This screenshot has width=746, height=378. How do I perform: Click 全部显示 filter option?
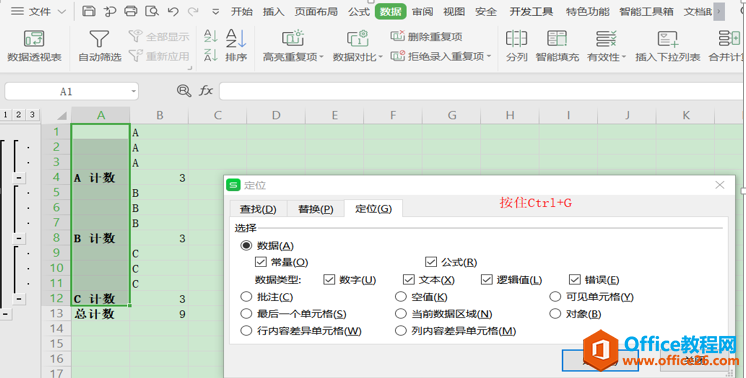point(159,36)
